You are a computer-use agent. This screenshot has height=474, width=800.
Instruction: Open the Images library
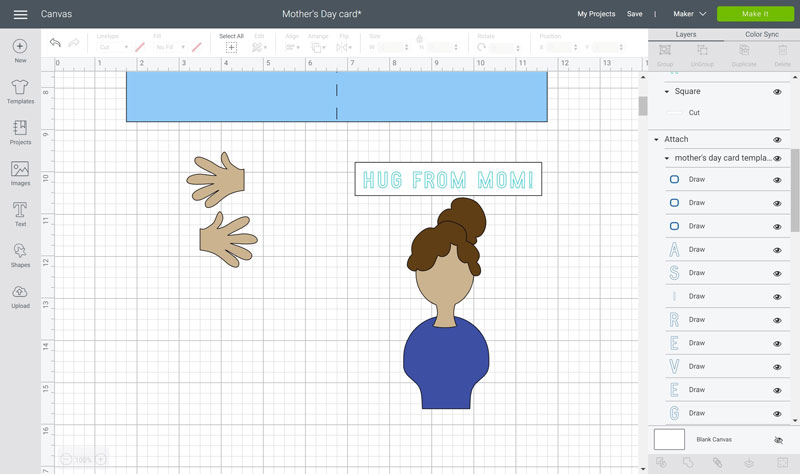[x=20, y=173]
